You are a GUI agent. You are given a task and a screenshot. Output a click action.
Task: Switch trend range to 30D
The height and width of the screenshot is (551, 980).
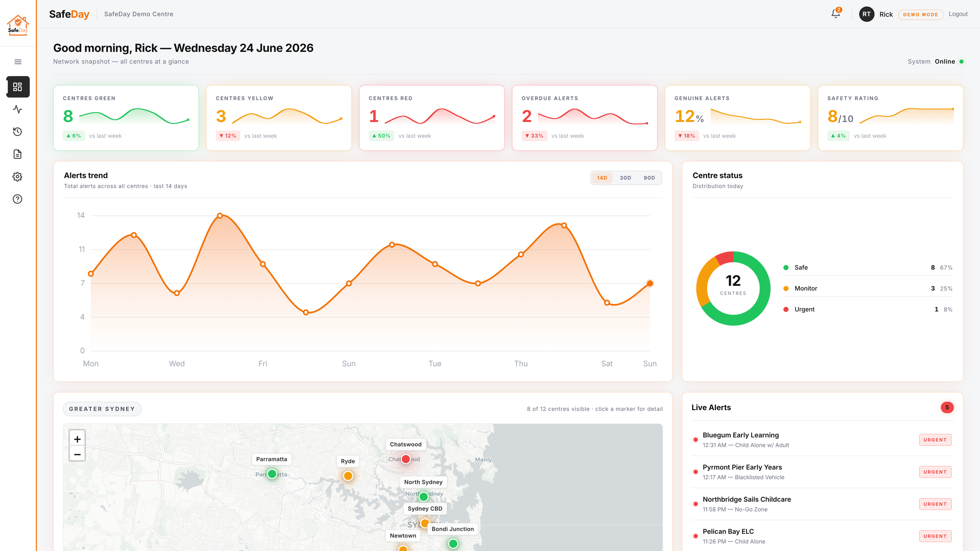coord(626,178)
